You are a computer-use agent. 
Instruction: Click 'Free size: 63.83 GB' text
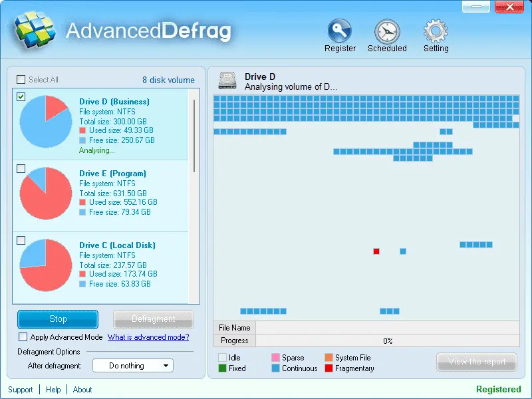point(120,284)
